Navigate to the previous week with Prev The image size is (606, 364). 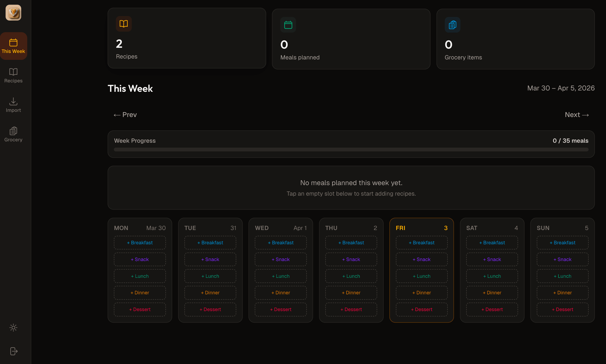coord(125,115)
